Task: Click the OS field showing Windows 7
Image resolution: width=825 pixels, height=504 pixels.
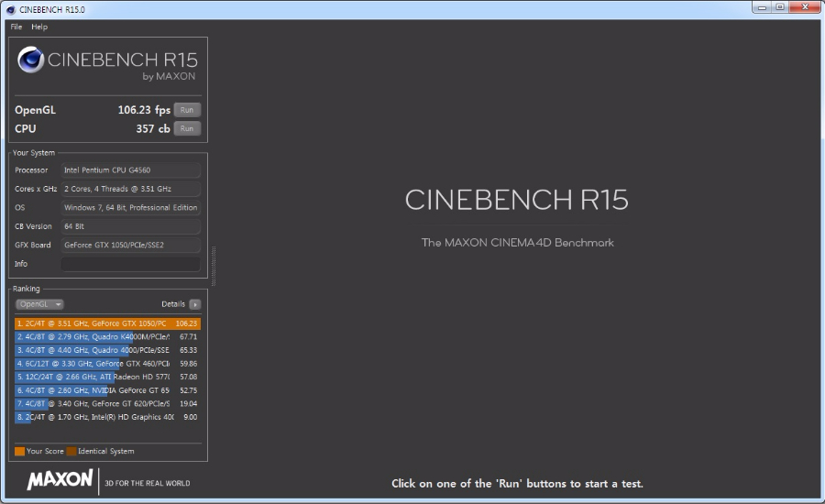Action: (130, 207)
